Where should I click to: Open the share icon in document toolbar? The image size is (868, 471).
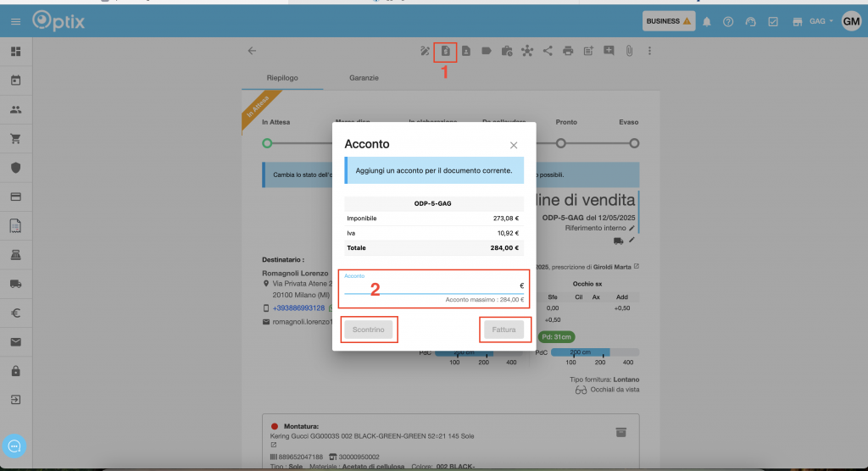point(548,52)
